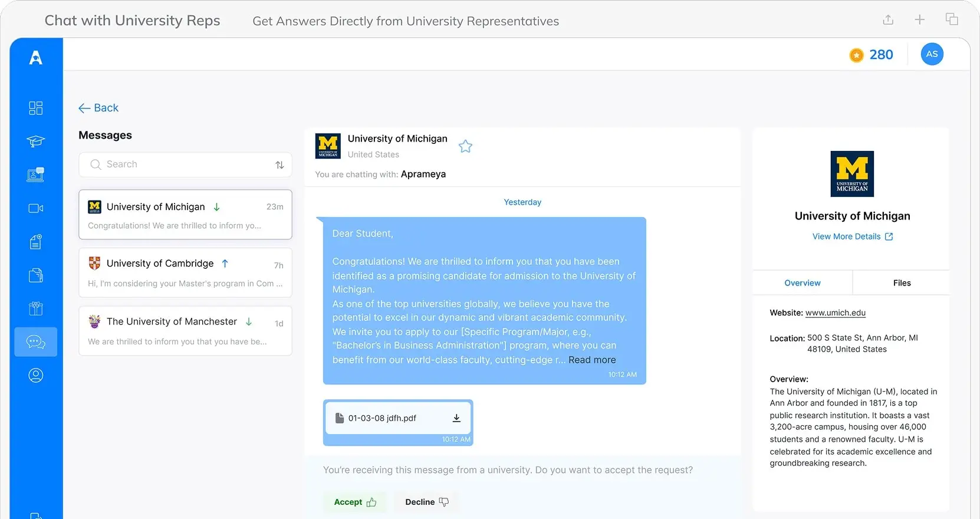Click the plus icon in the top bar

919,19
